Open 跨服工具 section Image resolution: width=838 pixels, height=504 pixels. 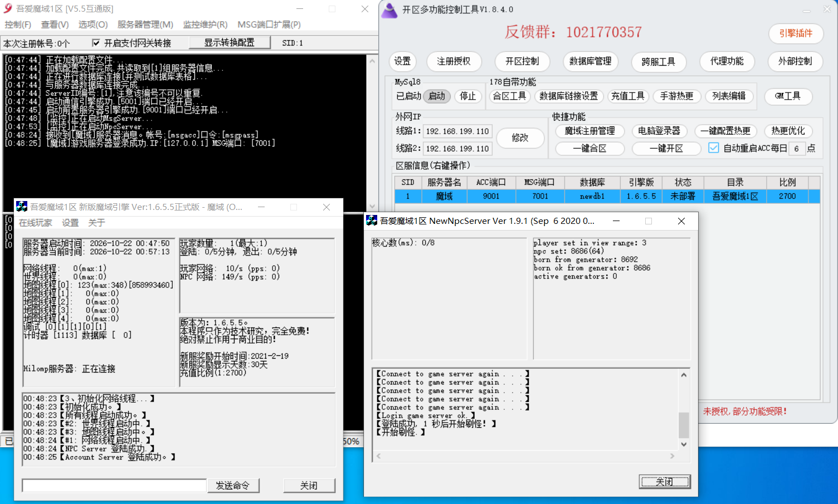[659, 61]
